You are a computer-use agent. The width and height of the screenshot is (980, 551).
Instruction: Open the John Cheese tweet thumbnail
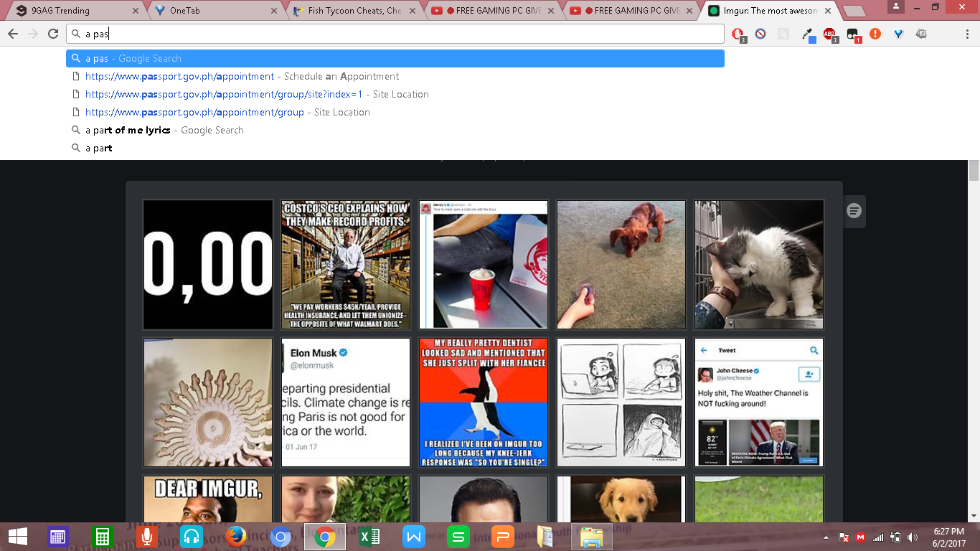(759, 402)
